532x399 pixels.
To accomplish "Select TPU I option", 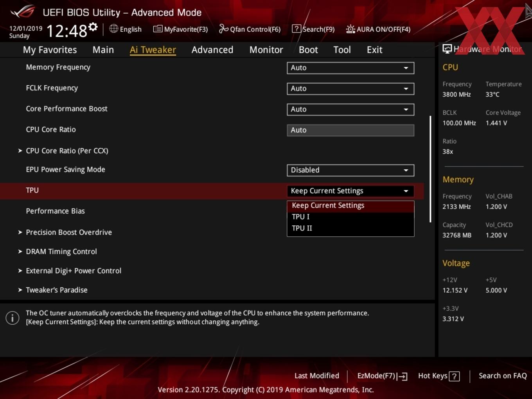I will coord(350,217).
